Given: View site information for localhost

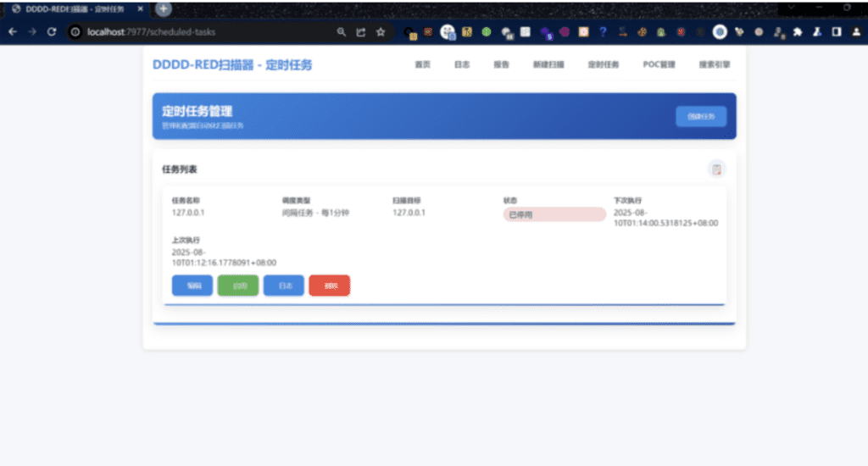Looking at the screenshot, I should coord(75,32).
